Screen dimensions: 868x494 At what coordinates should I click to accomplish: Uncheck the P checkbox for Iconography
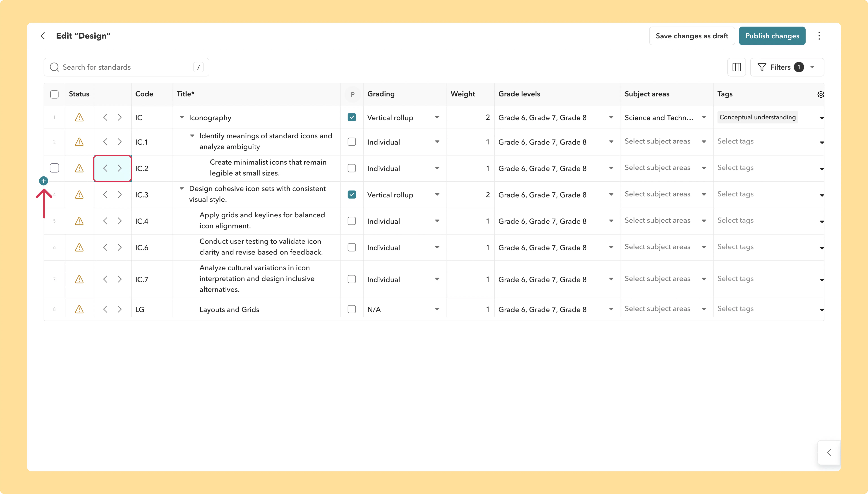(352, 117)
